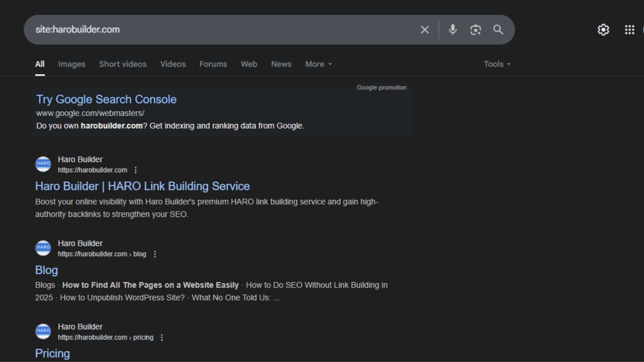The height and width of the screenshot is (362, 644).
Task: Click the HARO favicon of the Blog result
Action: [x=43, y=248]
